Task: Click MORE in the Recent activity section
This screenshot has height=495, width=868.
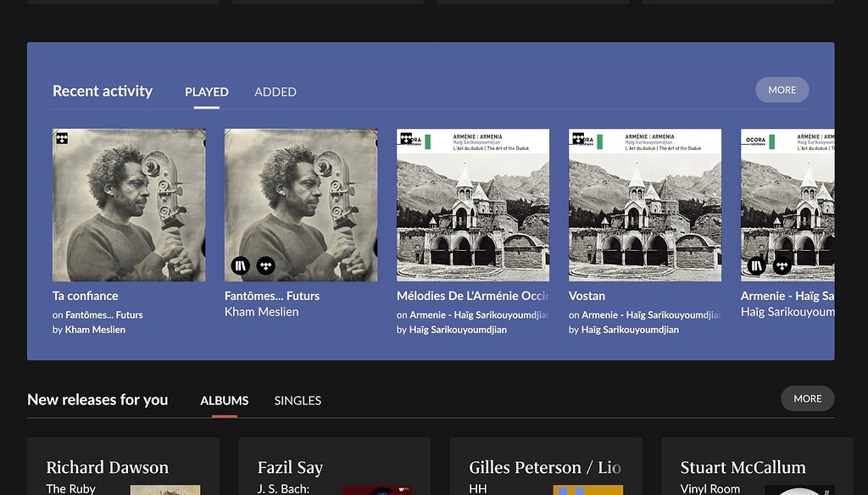Action: coord(782,89)
